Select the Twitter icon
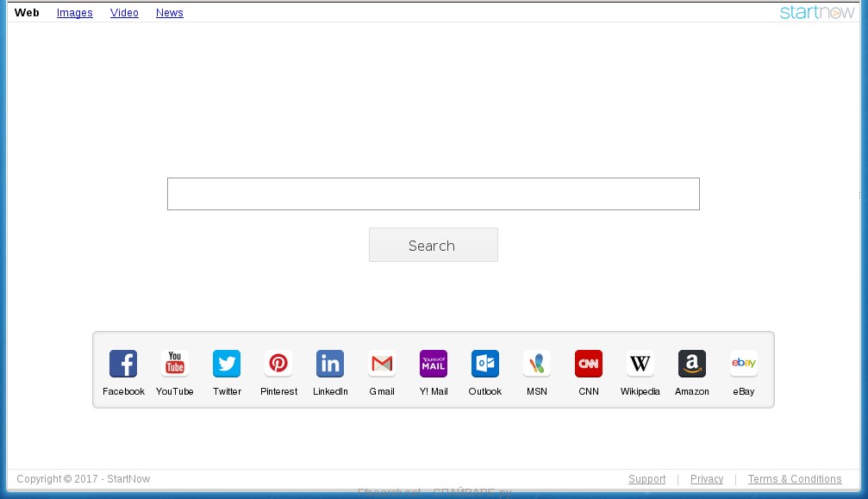Image resolution: width=868 pixels, height=499 pixels. (x=227, y=364)
